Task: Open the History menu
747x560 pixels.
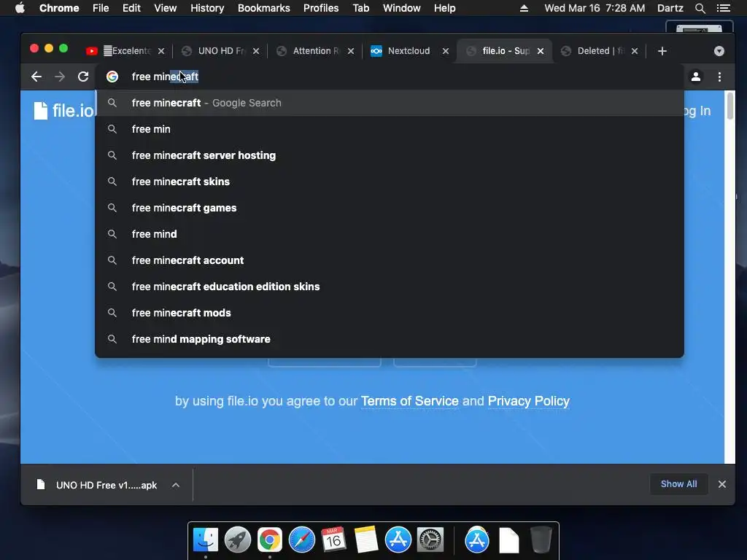Action: pos(207,8)
